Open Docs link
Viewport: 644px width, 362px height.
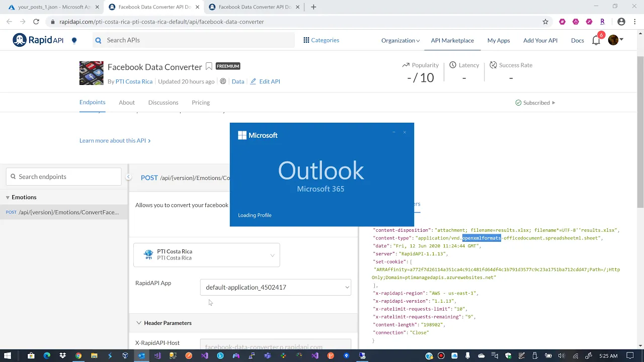coord(578,40)
